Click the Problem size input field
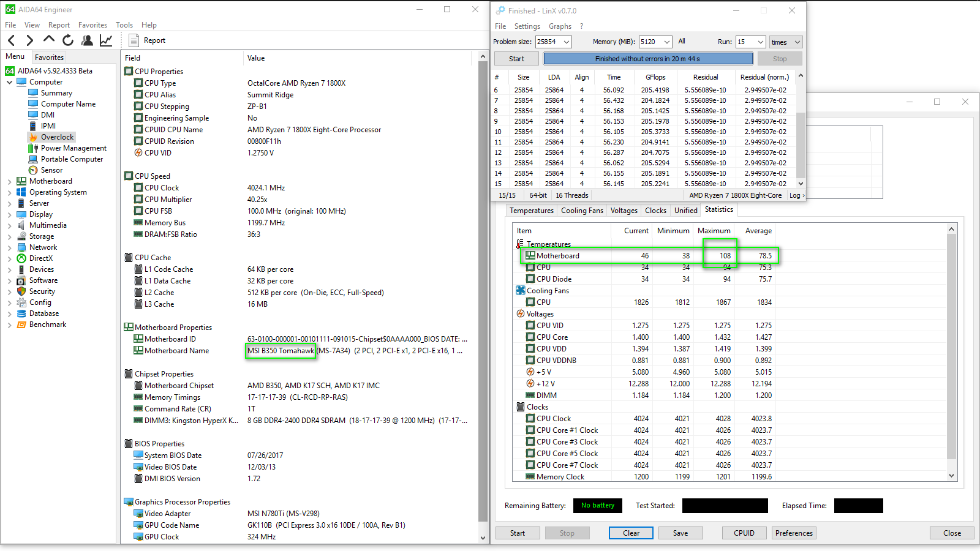 coord(548,42)
